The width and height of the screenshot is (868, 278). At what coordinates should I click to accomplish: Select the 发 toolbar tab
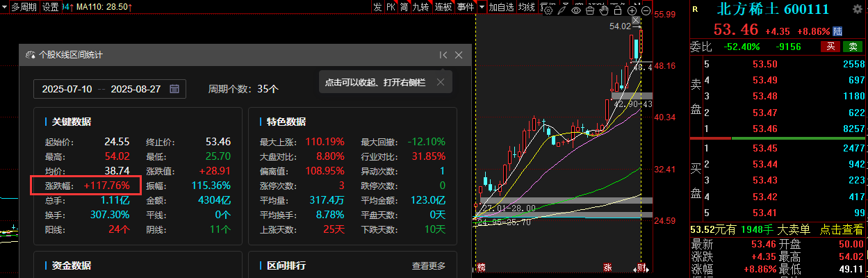click(x=377, y=7)
